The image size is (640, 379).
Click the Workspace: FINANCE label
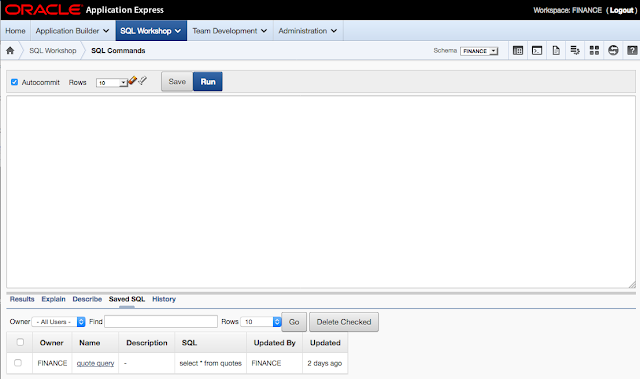coord(567,10)
